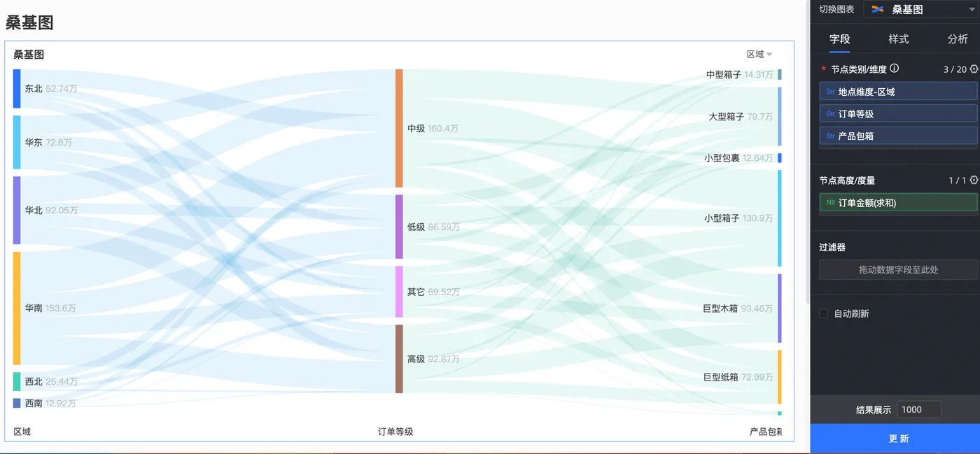This screenshot has height=454, width=980.
Task: Click the 订单金额(求和) measure field
Action: 898,203
